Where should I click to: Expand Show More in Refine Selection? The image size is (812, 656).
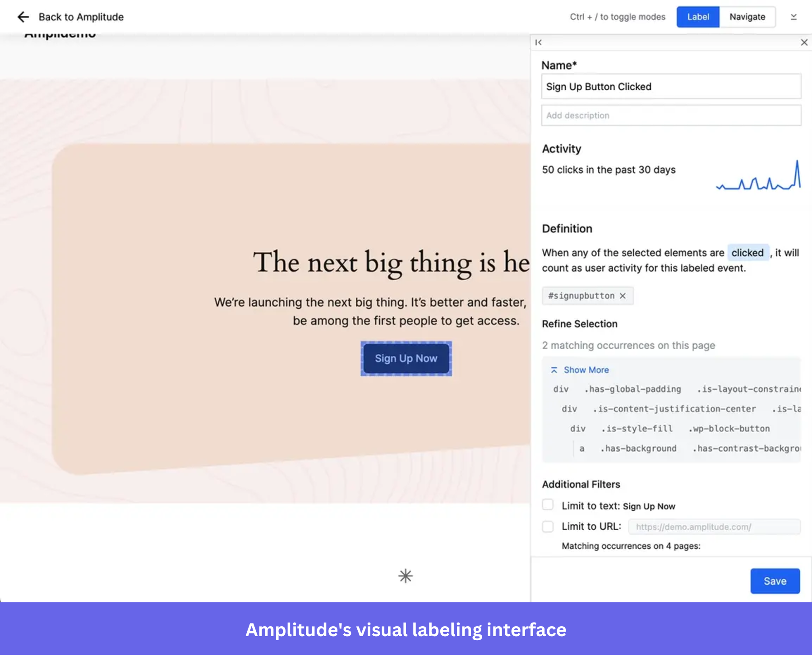[x=586, y=370]
